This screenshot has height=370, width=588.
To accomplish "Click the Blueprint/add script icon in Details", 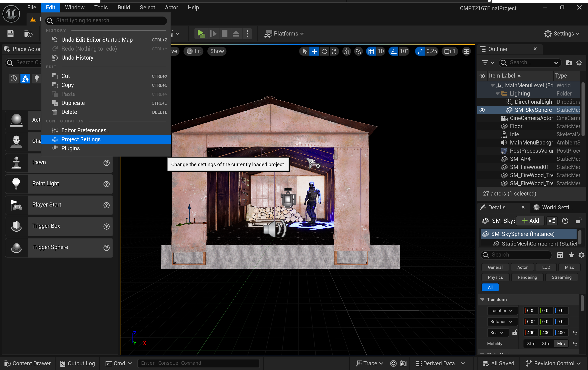I will [x=552, y=221].
